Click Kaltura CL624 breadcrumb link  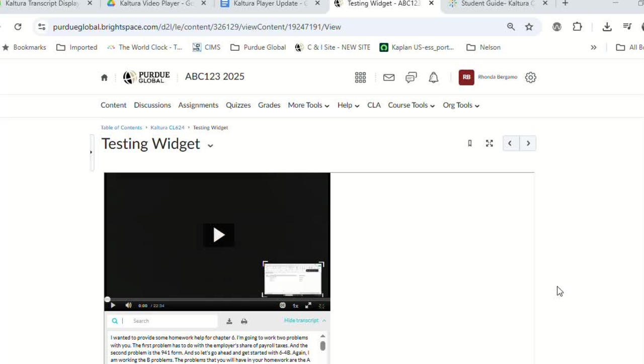click(x=168, y=128)
